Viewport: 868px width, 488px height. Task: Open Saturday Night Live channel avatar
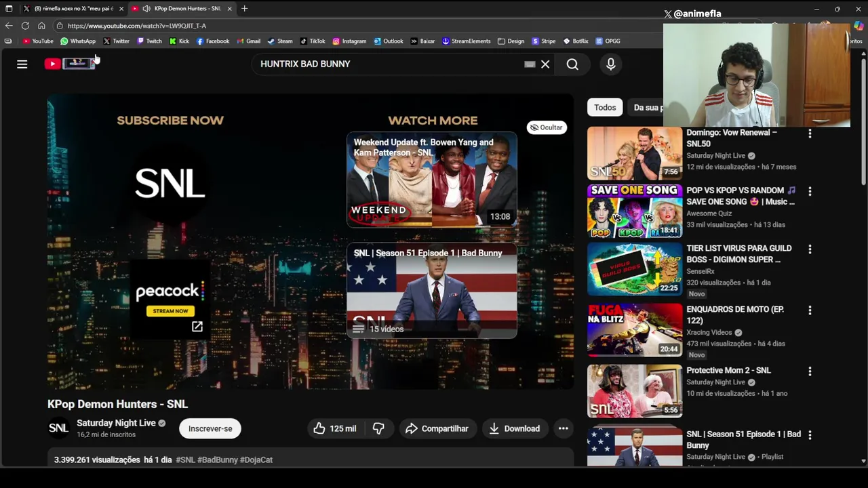[x=58, y=428]
